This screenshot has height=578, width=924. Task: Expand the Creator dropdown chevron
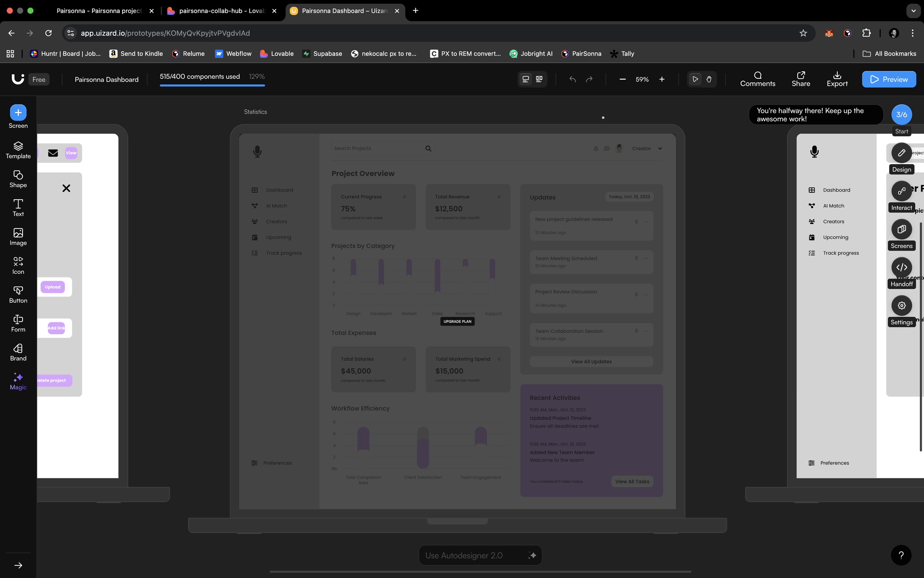click(660, 148)
